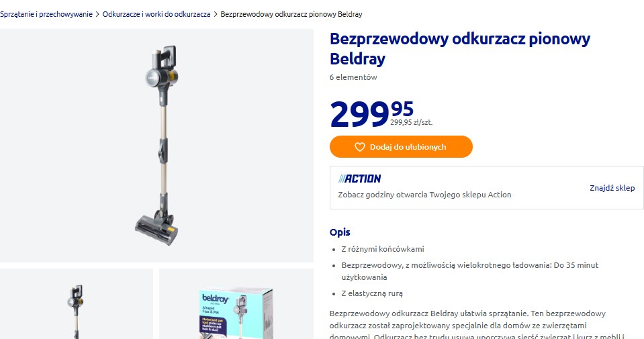Select current breadcrumb Bezprzewodowy odkurzacz pionowy Beldray
The image size is (644, 339).
pos(291,14)
